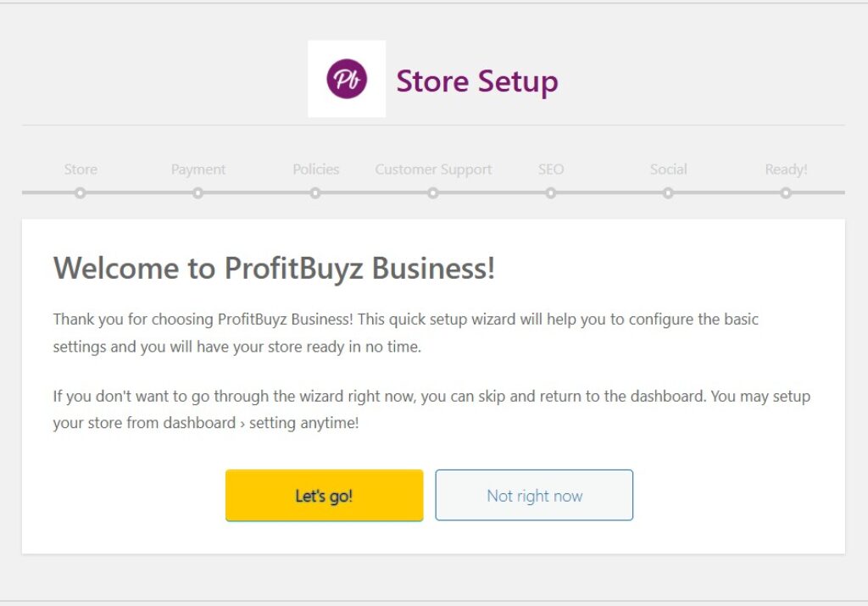Viewport: 868px width, 606px height.
Task: Click the Store Setup page title
Action: (x=477, y=81)
